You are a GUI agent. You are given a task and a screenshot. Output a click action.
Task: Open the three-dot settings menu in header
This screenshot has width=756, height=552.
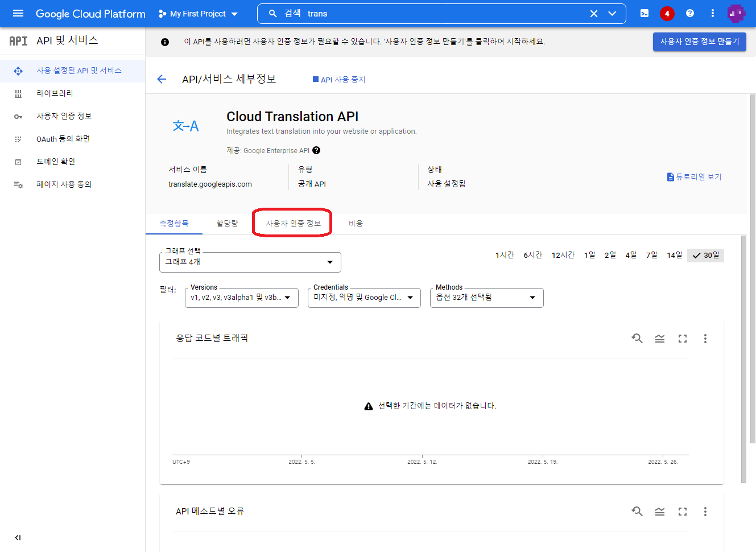pos(713,13)
